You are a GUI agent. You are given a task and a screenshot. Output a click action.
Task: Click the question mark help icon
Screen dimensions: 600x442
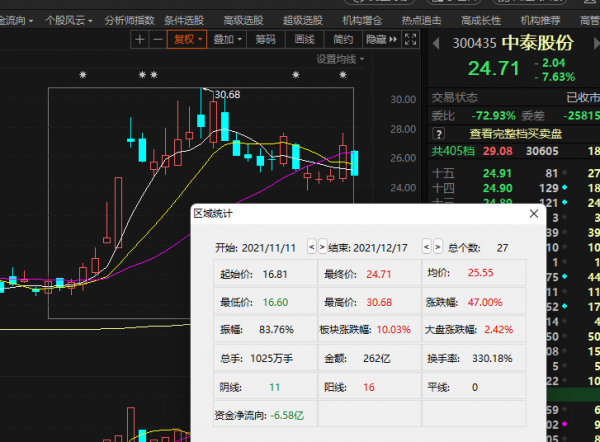click(439, 134)
